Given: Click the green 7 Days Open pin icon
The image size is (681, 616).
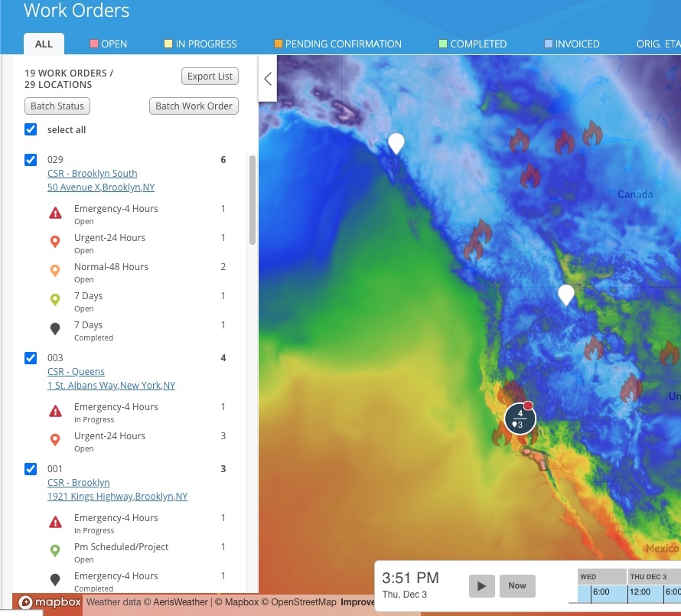Looking at the screenshot, I should 55,301.
